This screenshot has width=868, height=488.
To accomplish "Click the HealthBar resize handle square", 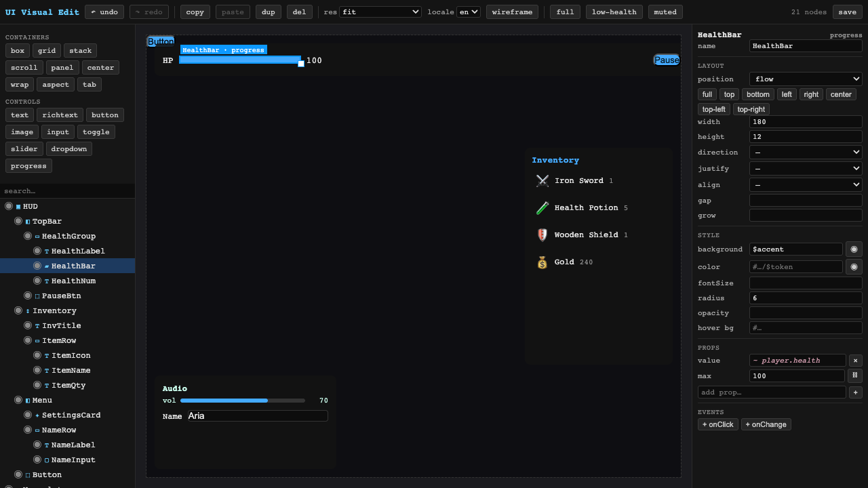I will [x=301, y=64].
